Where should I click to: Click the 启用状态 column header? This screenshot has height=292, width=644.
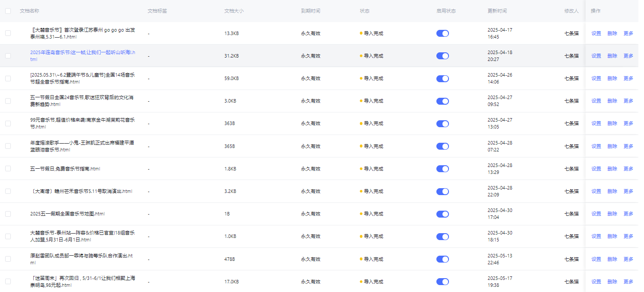(446, 11)
